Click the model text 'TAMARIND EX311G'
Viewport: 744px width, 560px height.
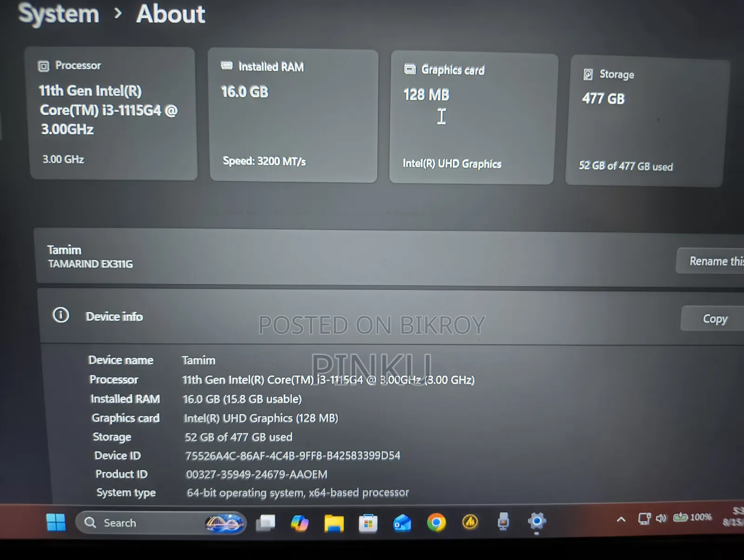point(91,264)
